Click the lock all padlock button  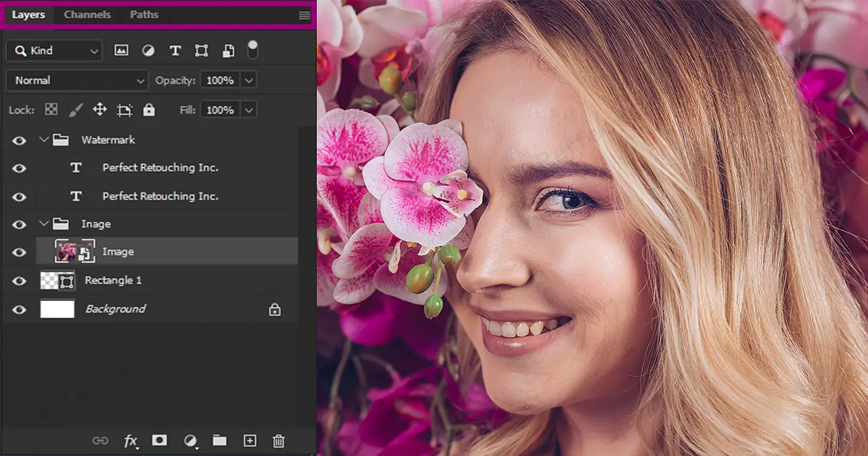pyautogui.click(x=149, y=110)
